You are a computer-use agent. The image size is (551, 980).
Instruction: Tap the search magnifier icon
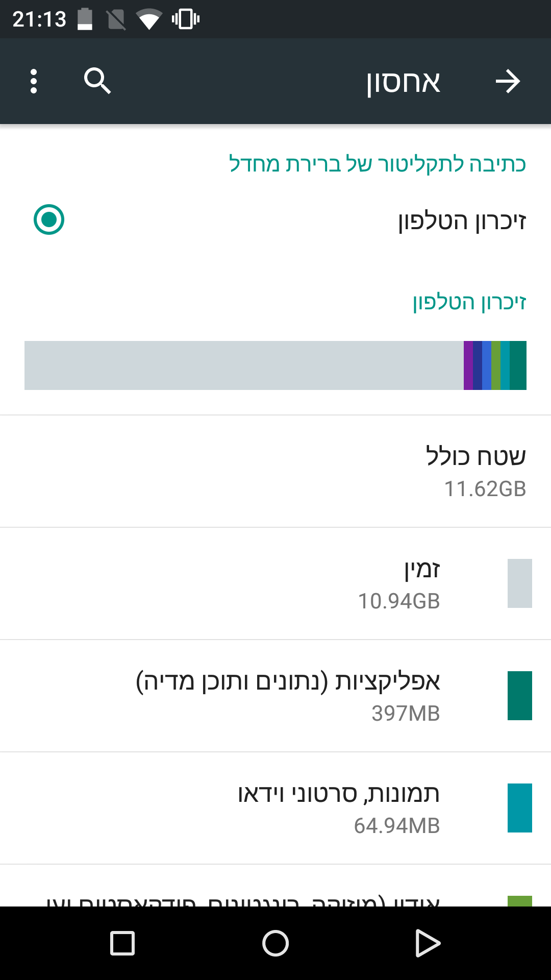pos(97,81)
